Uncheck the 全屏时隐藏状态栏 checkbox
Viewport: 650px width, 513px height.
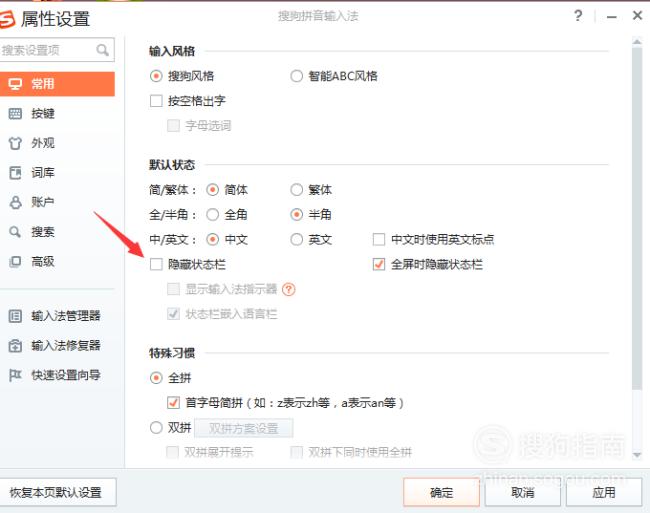pos(379,264)
